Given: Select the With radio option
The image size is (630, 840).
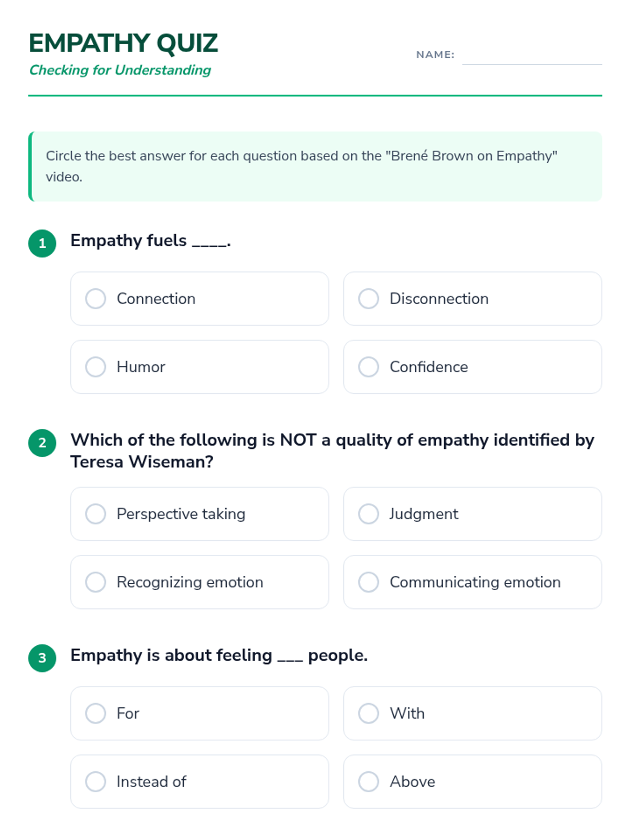Looking at the screenshot, I should point(369,713).
